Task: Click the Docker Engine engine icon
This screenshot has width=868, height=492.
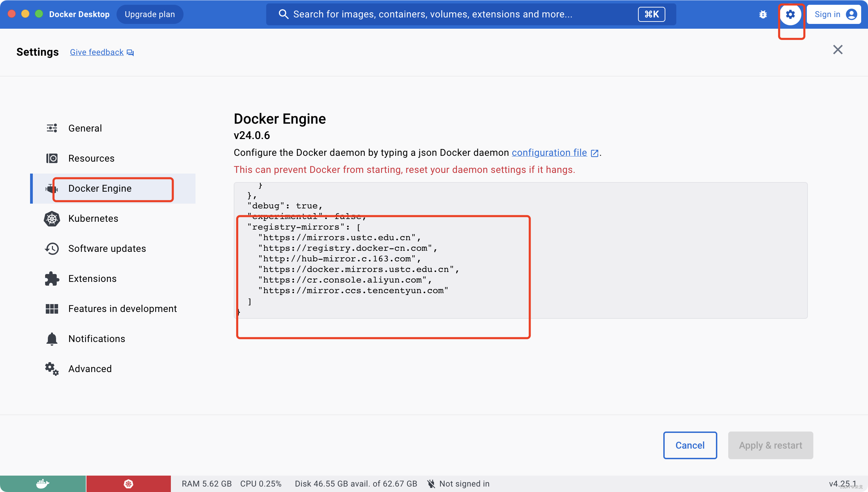Action: click(x=51, y=188)
